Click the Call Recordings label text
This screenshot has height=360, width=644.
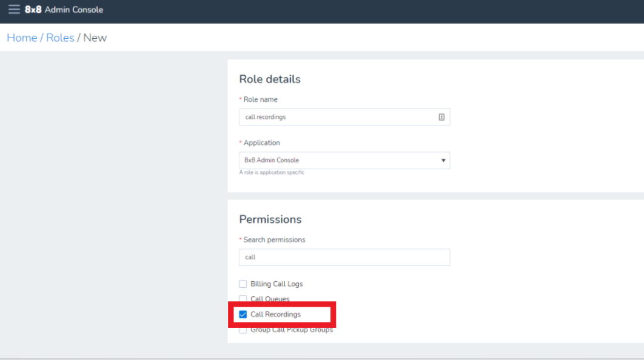point(275,315)
